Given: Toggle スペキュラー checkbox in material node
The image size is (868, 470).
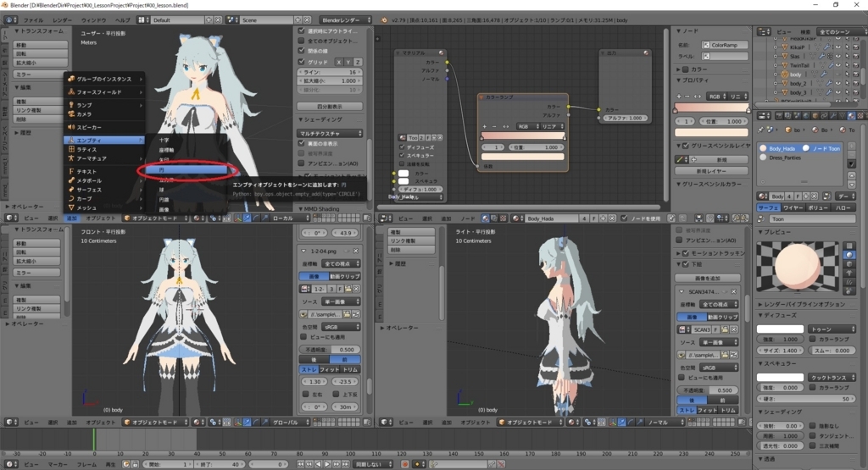Looking at the screenshot, I should [x=403, y=155].
